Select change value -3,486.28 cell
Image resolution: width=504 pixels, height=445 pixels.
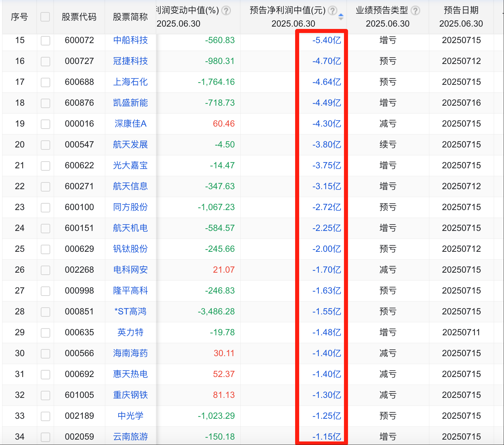tap(216, 311)
